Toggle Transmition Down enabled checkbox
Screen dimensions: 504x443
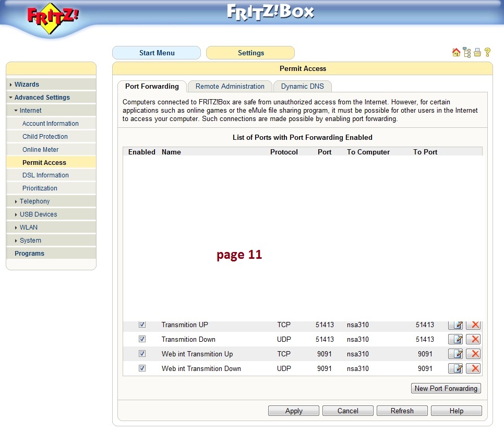(x=142, y=339)
